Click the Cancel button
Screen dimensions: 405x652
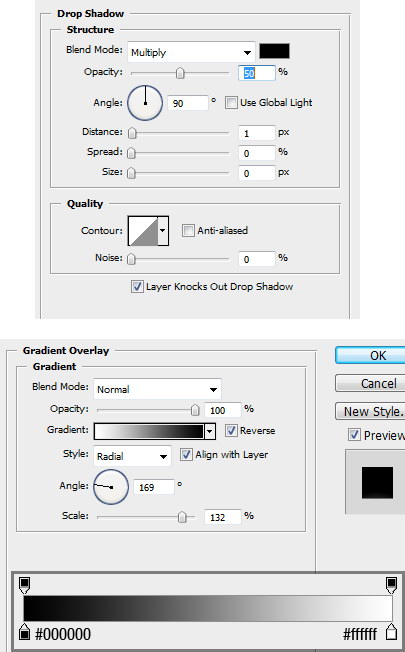tap(372, 383)
